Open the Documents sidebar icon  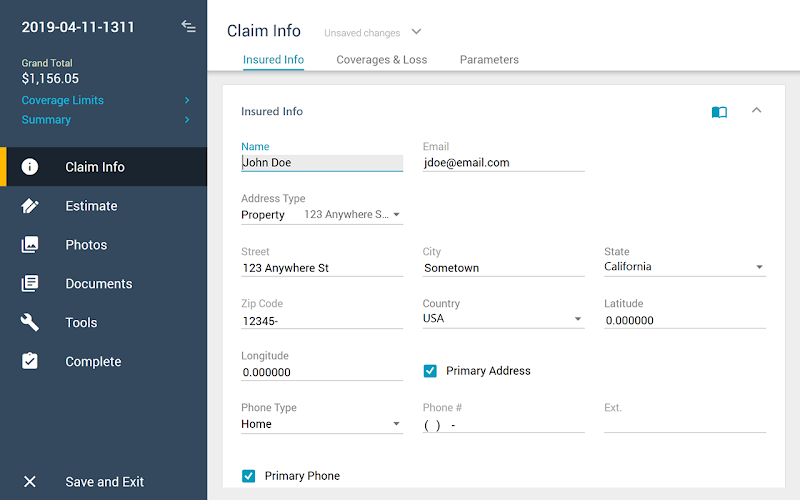click(x=30, y=283)
